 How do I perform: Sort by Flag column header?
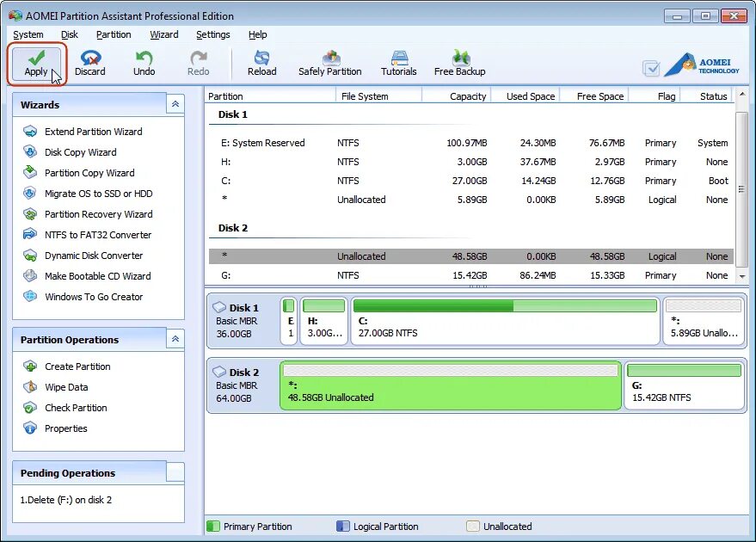pyautogui.click(x=655, y=96)
